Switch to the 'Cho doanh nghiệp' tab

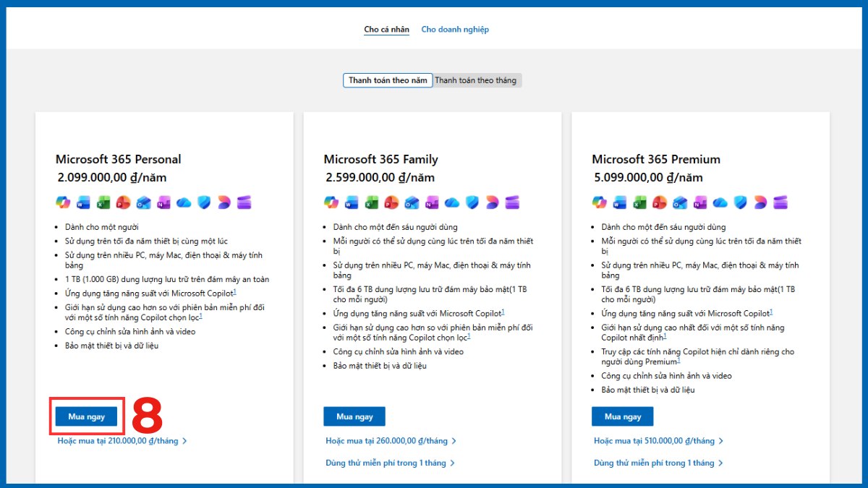point(455,30)
